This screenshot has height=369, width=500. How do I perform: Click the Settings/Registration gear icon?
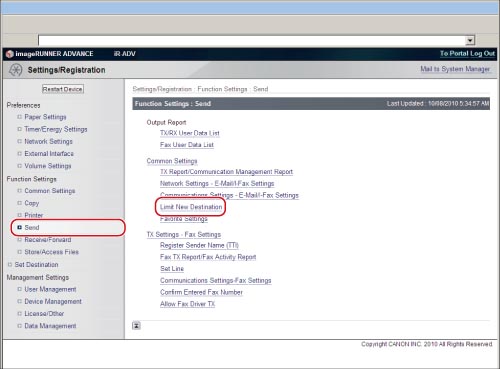(15, 70)
